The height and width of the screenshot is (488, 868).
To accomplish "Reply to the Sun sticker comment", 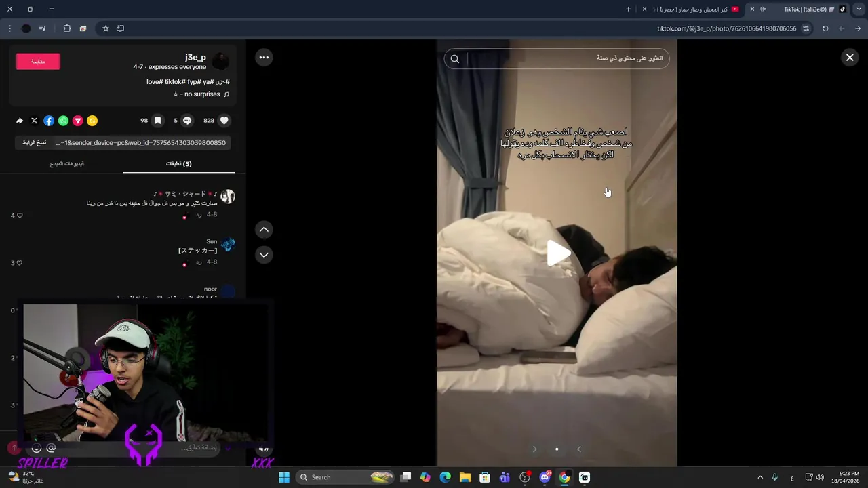I will (199, 262).
